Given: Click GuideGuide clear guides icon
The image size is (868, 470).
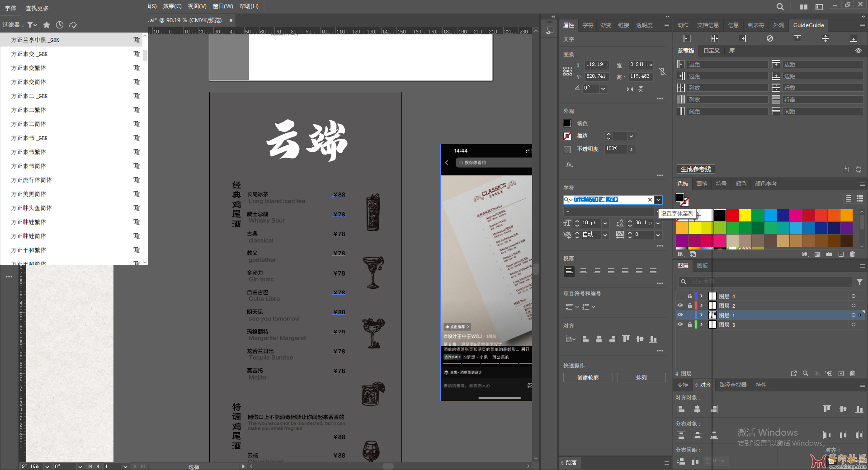Looking at the screenshot, I should tap(770, 38).
